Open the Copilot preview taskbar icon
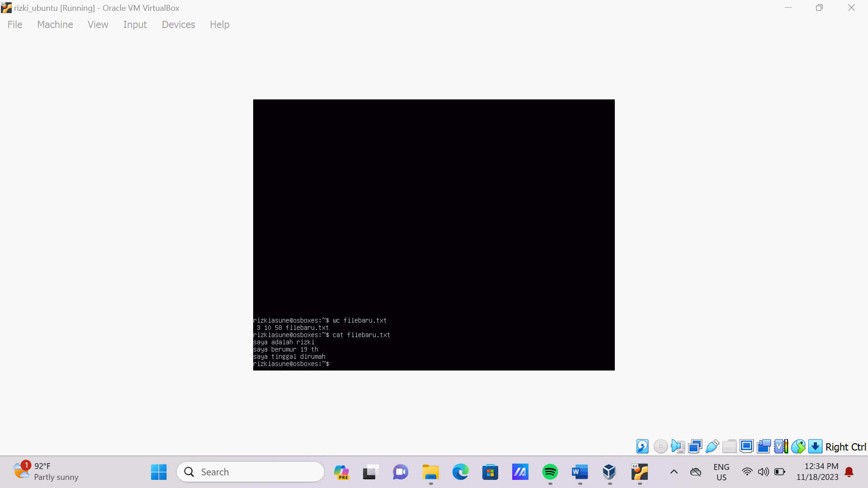 coord(341,472)
